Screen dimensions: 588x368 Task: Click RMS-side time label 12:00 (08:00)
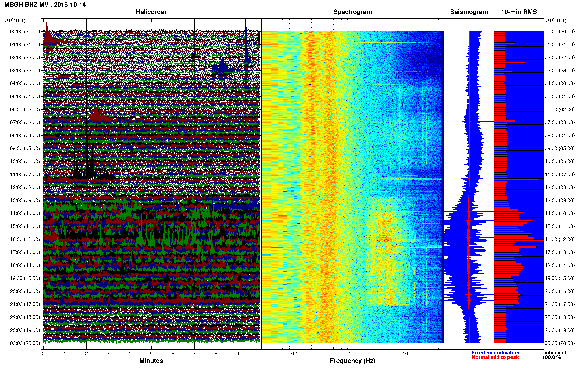(560, 187)
